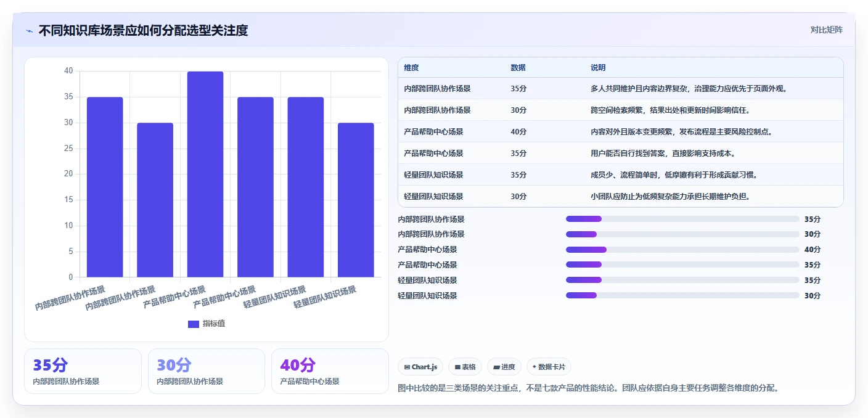Click the lightning icon beside the page title
Image resolution: width=868 pixels, height=418 pixels.
pos(30,31)
